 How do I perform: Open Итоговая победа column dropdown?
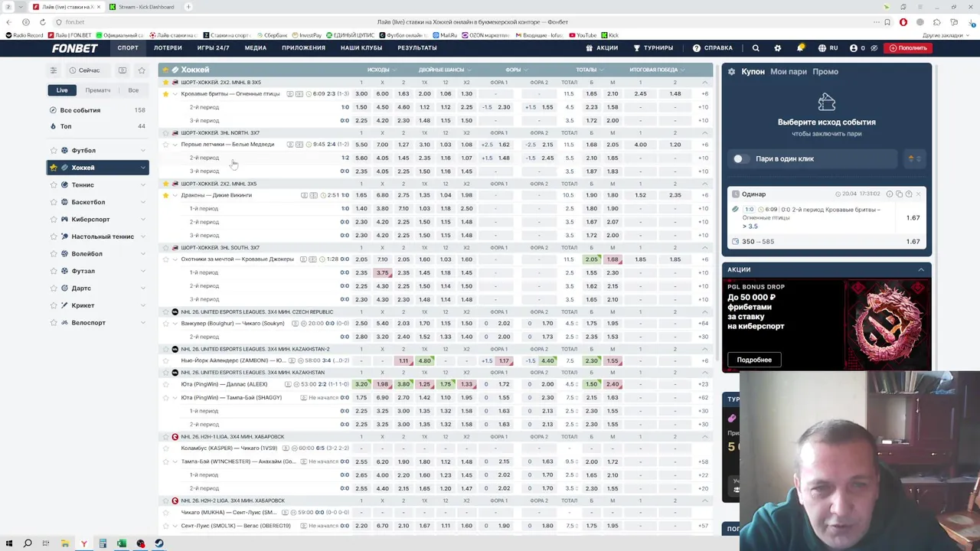click(657, 70)
